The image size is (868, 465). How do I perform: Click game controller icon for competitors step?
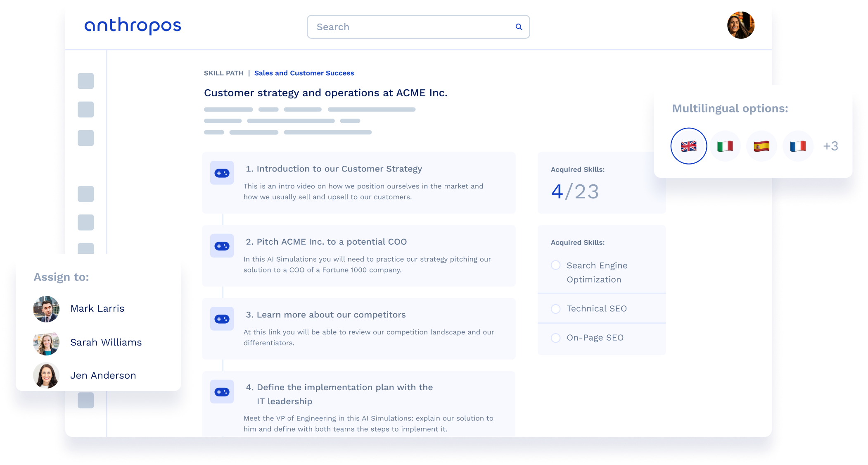click(x=222, y=319)
